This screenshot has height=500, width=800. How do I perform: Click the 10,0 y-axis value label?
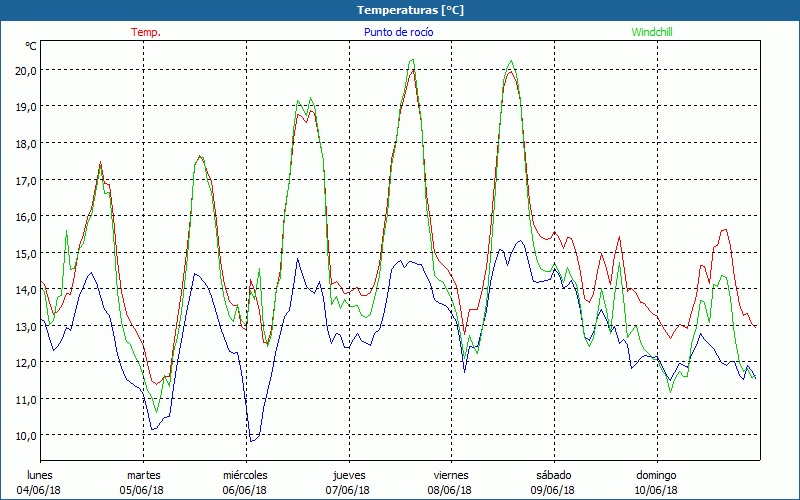(x=24, y=436)
